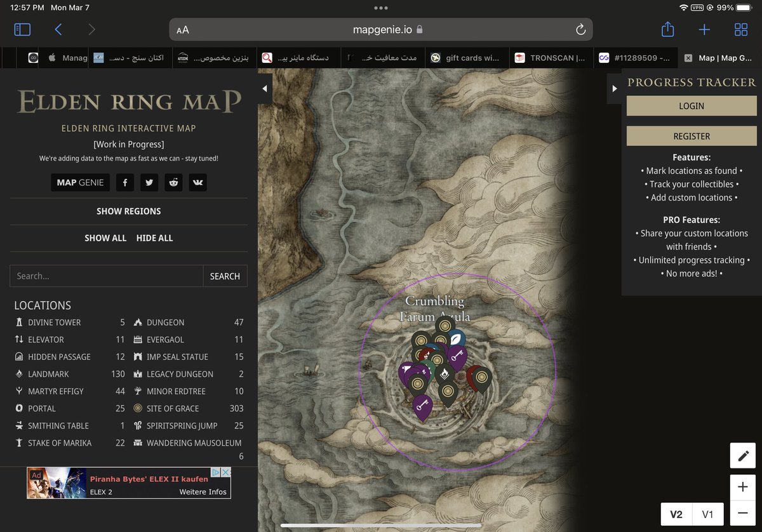Show the Safari tab overview grid
The width and height of the screenshot is (762, 532).
[741, 29]
